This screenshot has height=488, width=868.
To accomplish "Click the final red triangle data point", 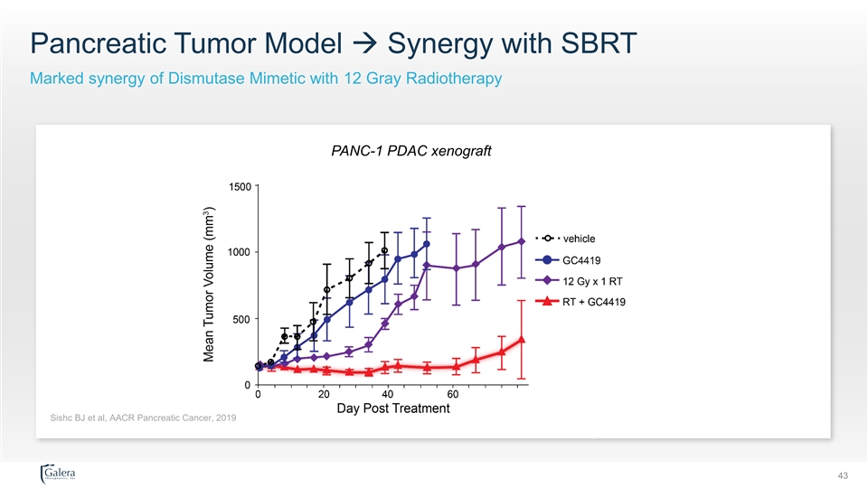I will click(522, 339).
